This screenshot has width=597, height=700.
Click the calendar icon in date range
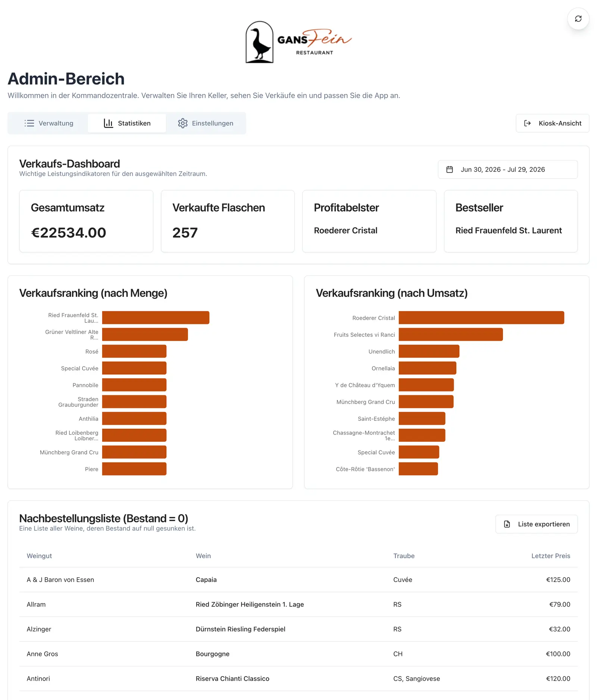tap(450, 169)
